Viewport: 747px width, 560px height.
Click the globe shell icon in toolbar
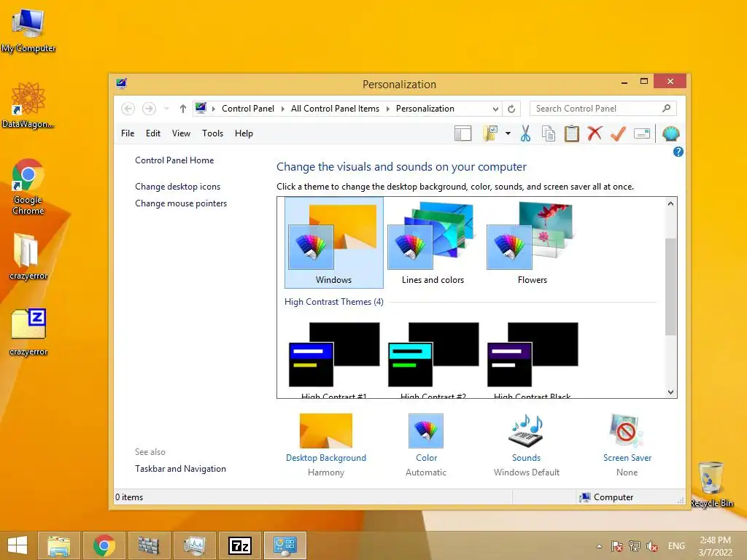point(671,134)
